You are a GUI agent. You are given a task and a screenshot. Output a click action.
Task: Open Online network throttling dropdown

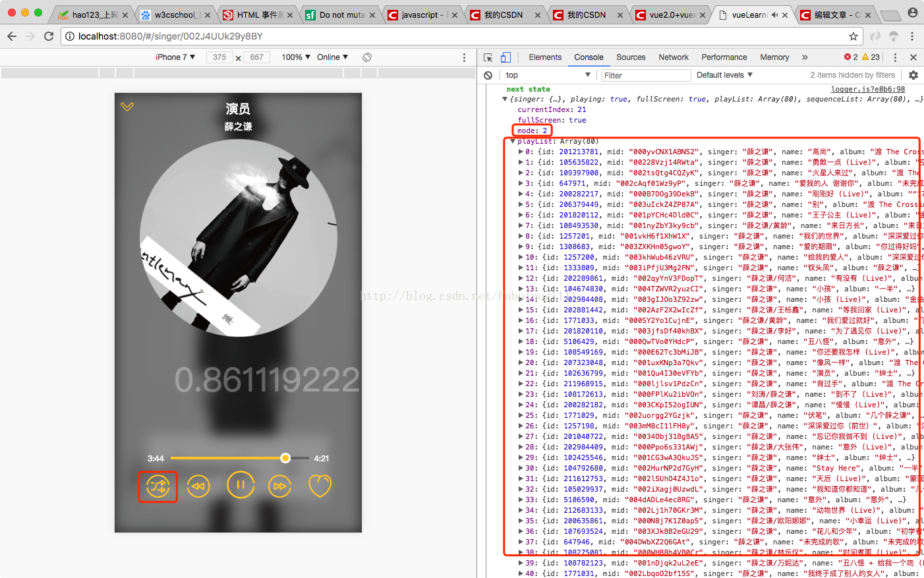click(x=332, y=57)
